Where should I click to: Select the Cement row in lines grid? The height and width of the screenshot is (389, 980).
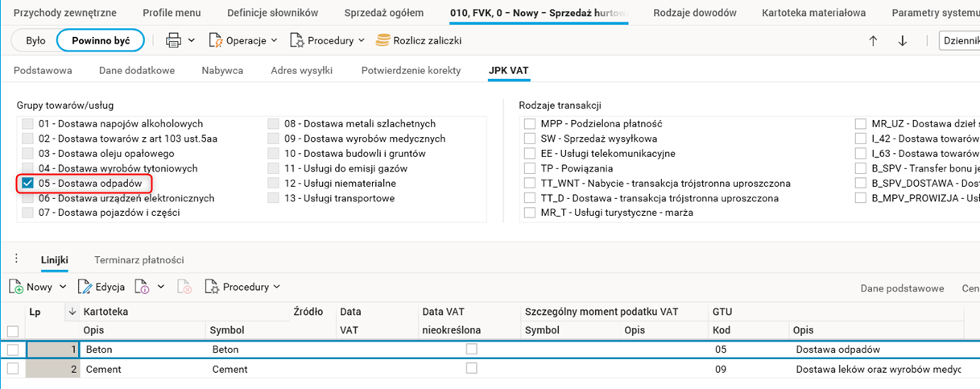click(x=103, y=369)
